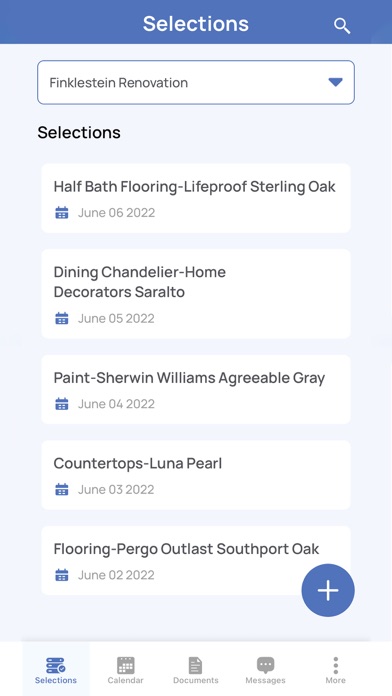Click the Selections page title
This screenshot has width=392, height=696.
196,24
